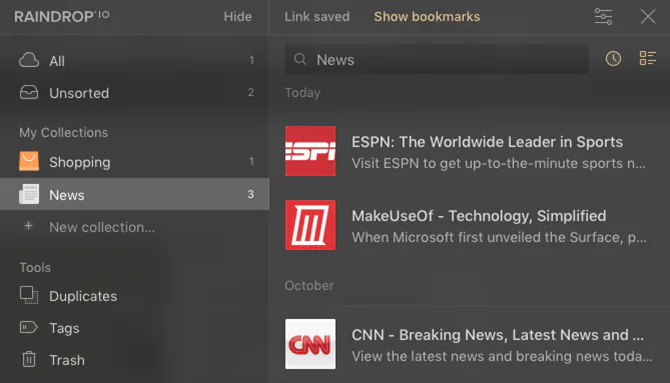Open MakeUseOf - Technology, Simplified bookmark

coord(479,216)
